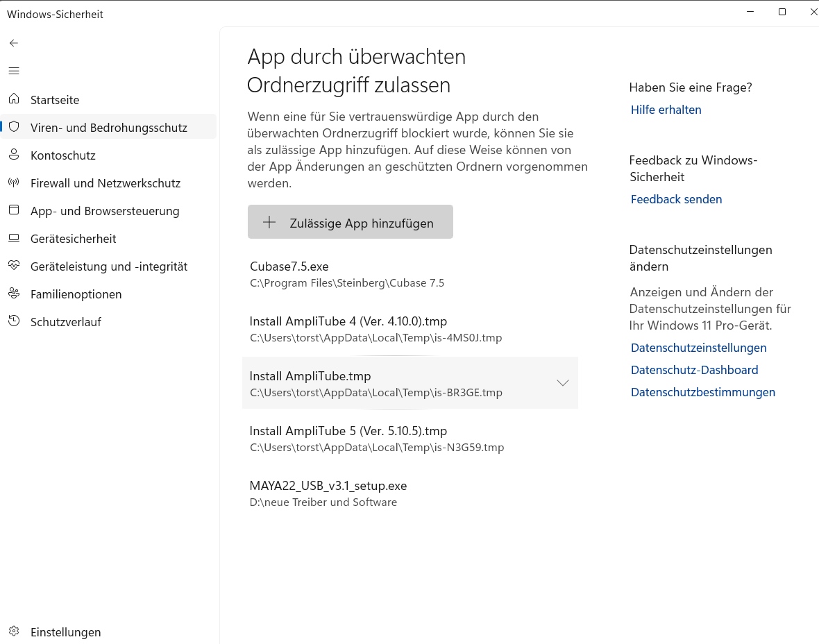This screenshot has height=644, width=819.
Task: Expand Install AmpliTube.tmp entry chevron
Action: (562, 383)
